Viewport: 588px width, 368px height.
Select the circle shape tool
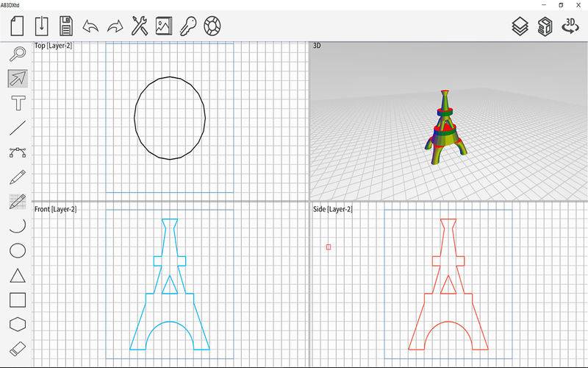tap(18, 250)
